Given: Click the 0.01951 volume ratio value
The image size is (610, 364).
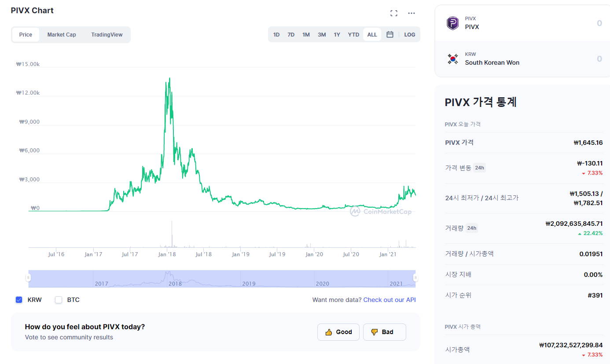Looking at the screenshot, I should coord(591,254).
